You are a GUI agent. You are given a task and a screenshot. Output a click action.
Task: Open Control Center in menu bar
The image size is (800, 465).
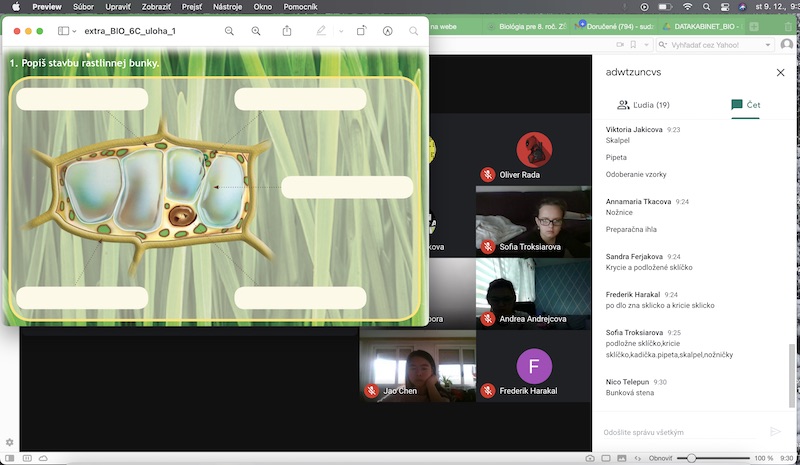(724, 7)
